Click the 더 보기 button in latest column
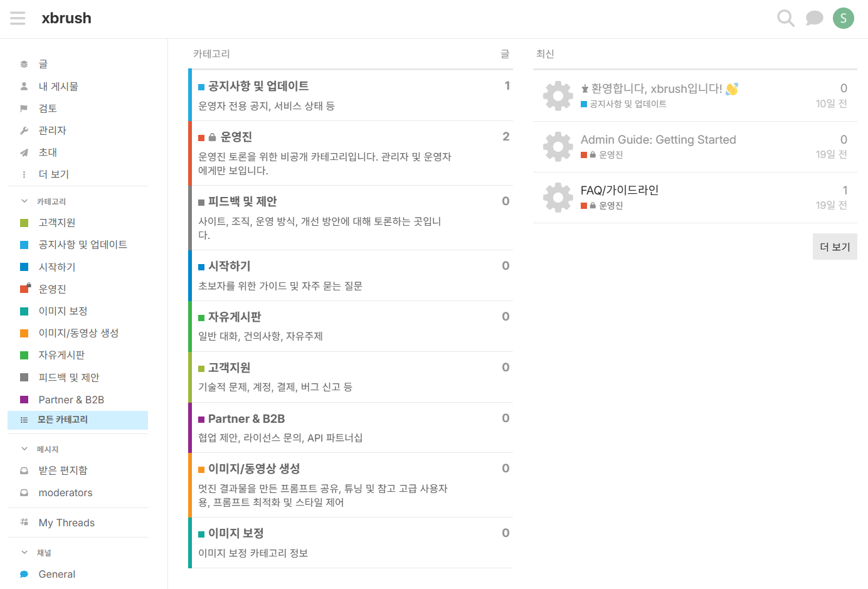This screenshot has width=868, height=589. [835, 246]
